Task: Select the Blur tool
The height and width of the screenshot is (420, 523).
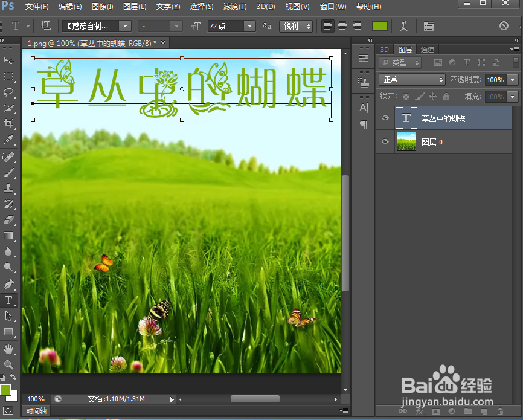Action: click(8, 251)
